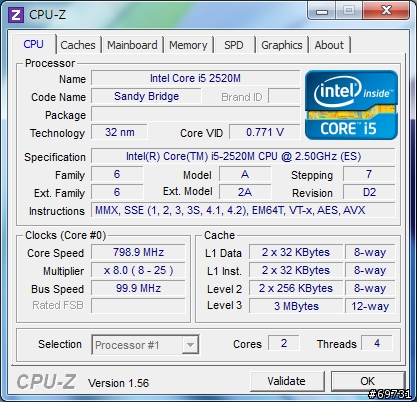Select the CPU tab
This screenshot has height=402, width=417.
point(33,44)
